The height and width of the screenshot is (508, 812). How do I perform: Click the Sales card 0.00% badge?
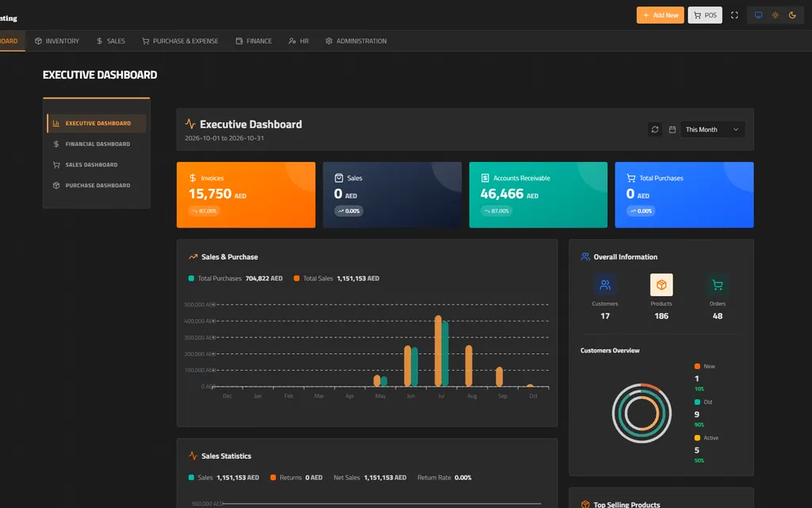(349, 211)
